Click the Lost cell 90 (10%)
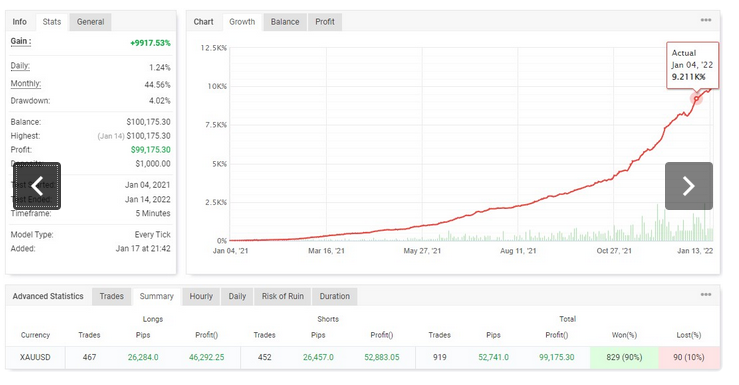Screen dimensions: 739x385 (689, 357)
